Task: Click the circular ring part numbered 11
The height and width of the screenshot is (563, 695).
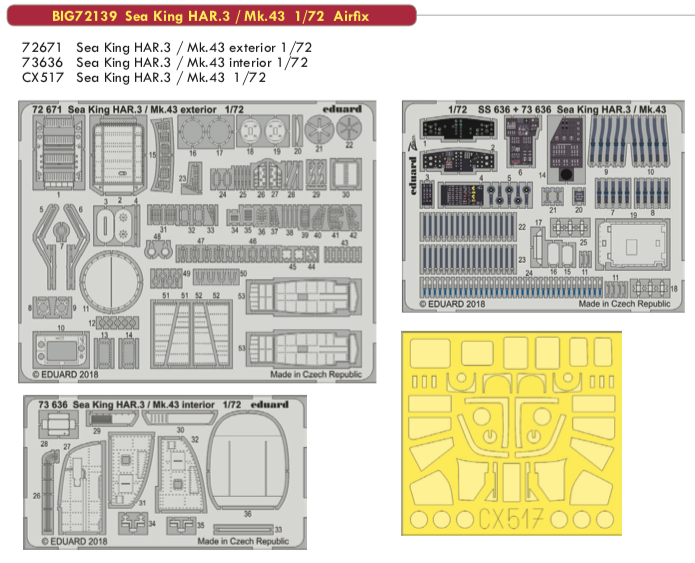Action: (111, 282)
